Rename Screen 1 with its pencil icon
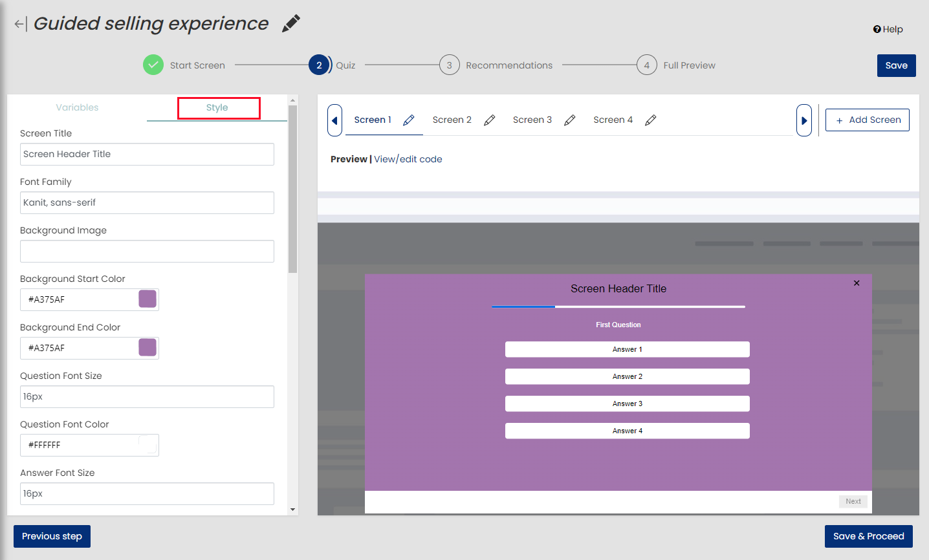The width and height of the screenshot is (929, 560). (409, 120)
